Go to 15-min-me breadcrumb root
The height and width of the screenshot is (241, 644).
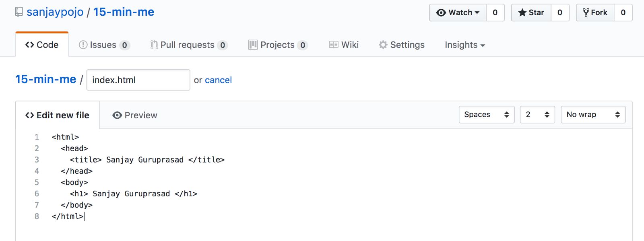tap(45, 79)
